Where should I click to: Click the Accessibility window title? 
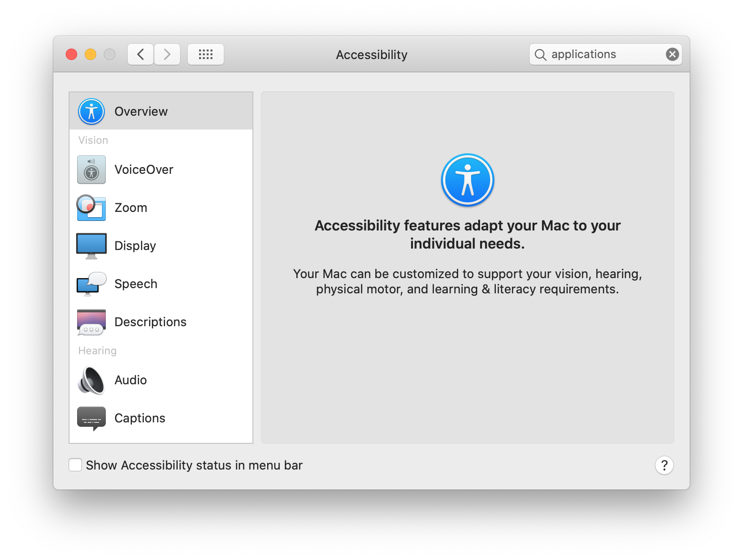[x=372, y=55]
